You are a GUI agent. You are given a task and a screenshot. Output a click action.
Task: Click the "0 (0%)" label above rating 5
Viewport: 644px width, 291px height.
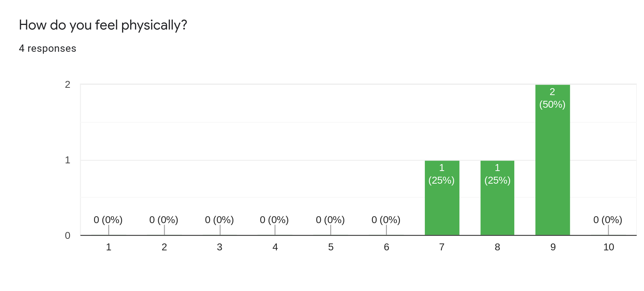330,220
